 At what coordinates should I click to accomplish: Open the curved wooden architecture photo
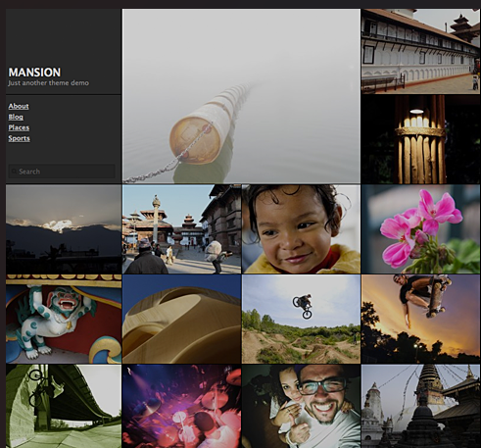[x=181, y=320]
